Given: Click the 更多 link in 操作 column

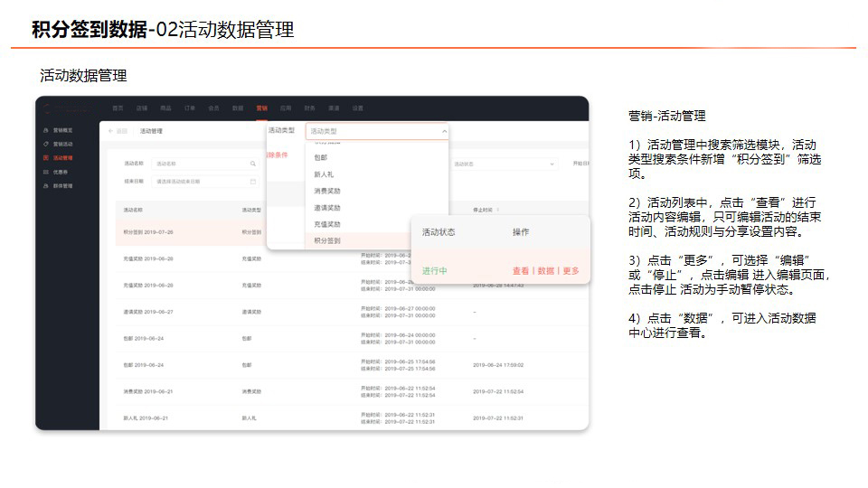Looking at the screenshot, I should point(571,270).
